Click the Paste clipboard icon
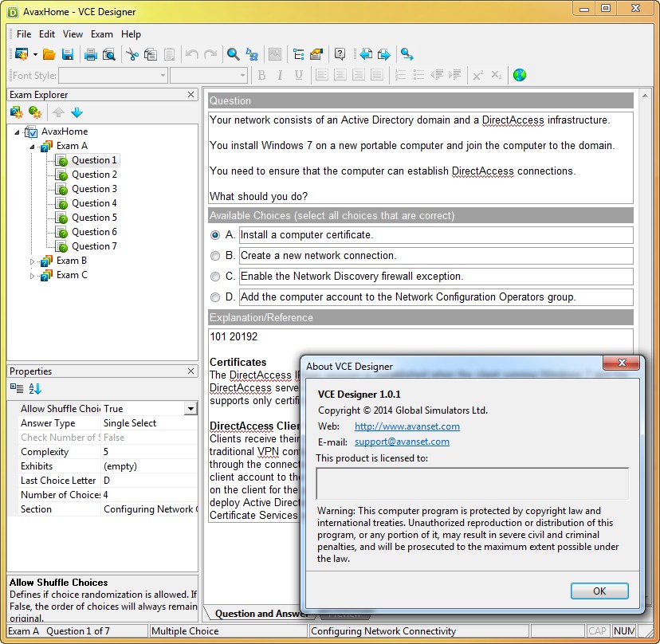 point(169,54)
